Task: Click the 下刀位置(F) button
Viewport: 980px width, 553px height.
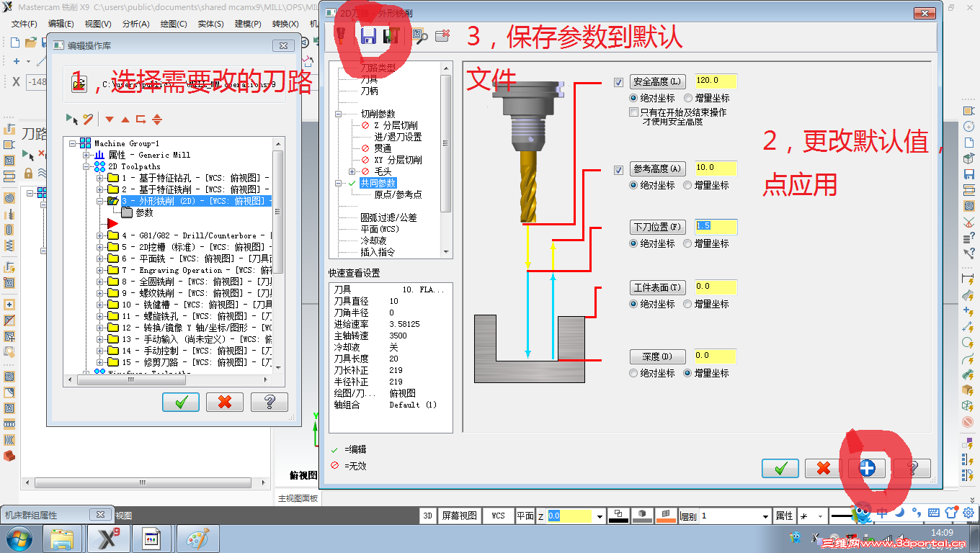Action: click(x=656, y=228)
